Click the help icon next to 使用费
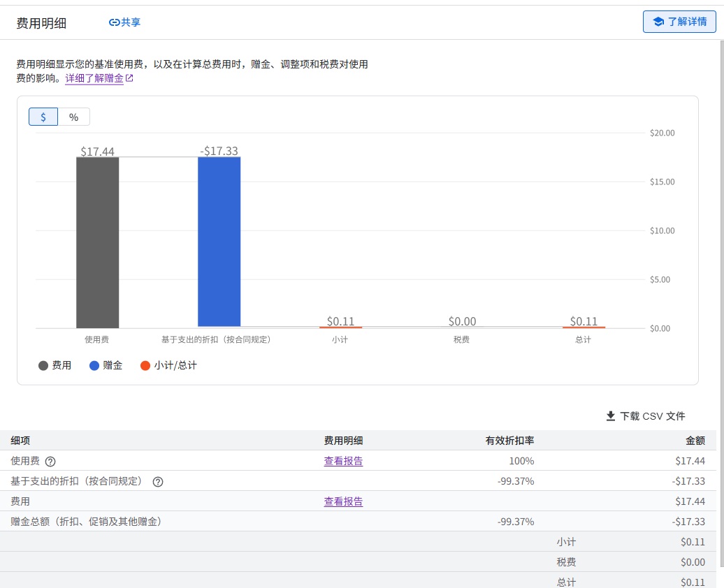The height and width of the screenshot is (588, 724). [x=50, y=462]
